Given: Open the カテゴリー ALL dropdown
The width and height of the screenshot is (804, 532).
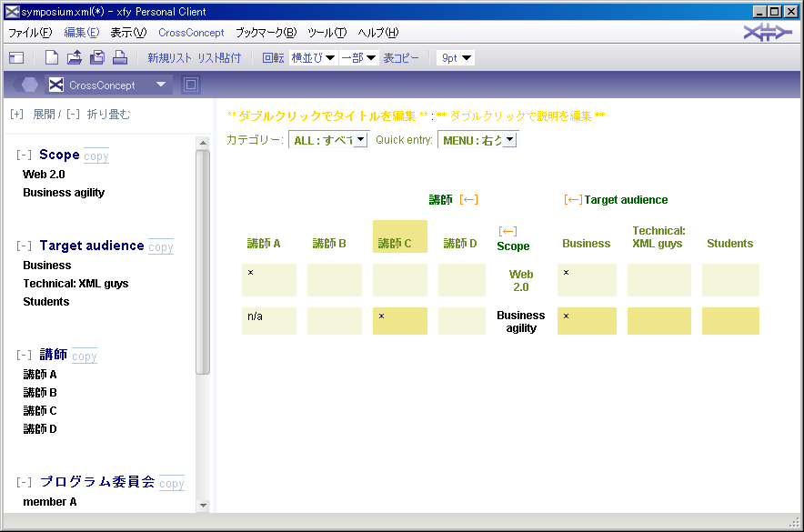Looking at the screenshot, I should coord(327,140).
